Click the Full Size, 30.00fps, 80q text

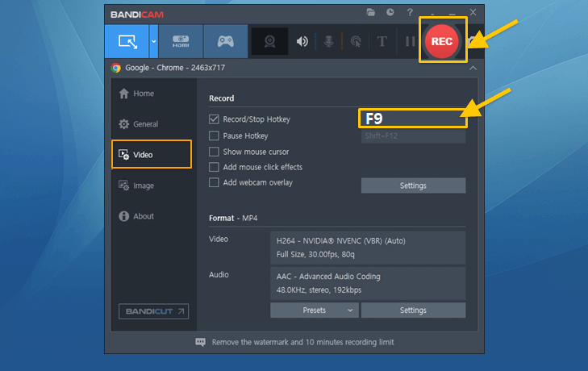pyautogui.click(x=315, y=254)
